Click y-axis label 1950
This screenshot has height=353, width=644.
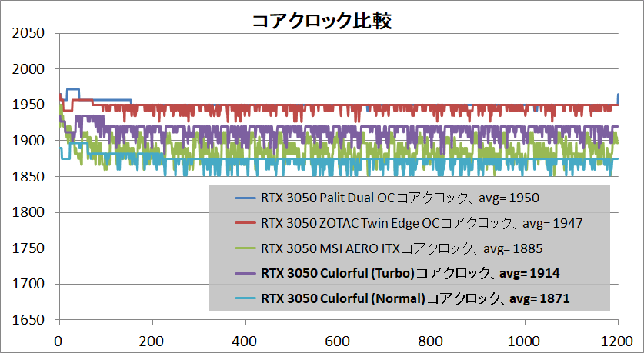pyautogui.click(x=28, y=105)
